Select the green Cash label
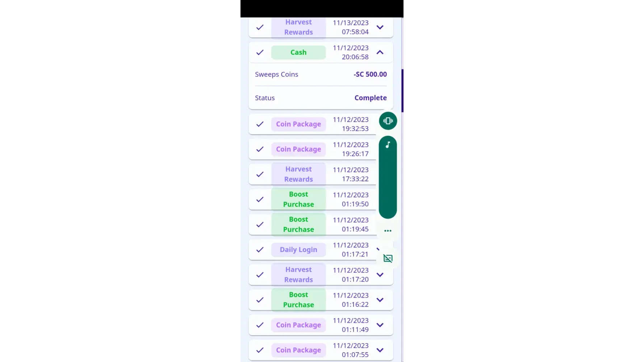This screenshot has width=644, height=362. coord(298,52)
